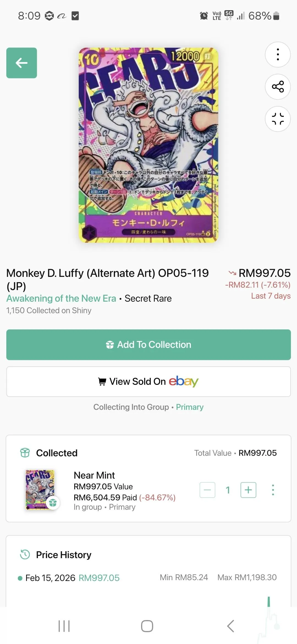
Task: Increase card quantity with plus button
Action: (x=248, y=490)
